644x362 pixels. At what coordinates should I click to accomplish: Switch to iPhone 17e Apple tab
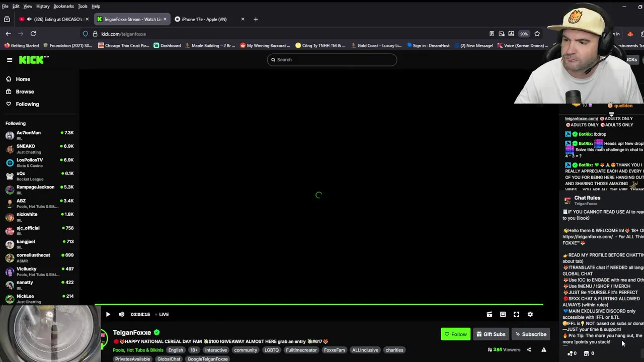[209, 19]
